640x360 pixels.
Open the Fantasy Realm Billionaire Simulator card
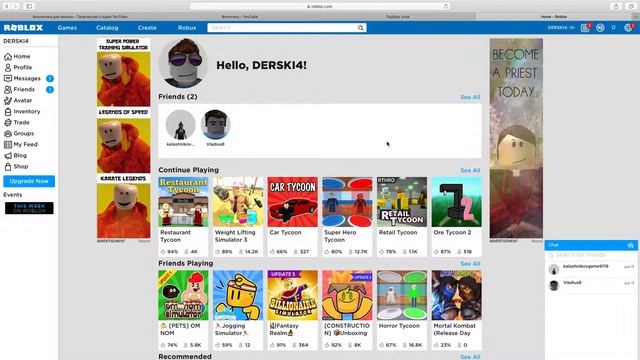click(293, 310)
